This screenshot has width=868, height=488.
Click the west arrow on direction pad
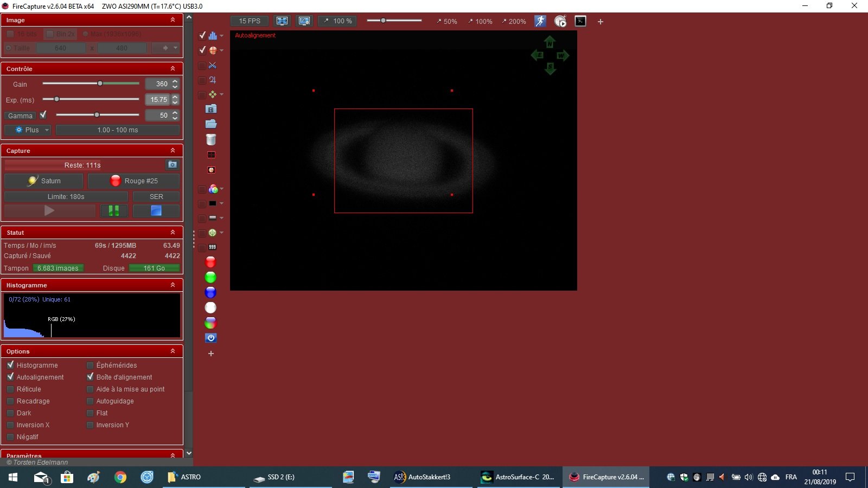563,55
